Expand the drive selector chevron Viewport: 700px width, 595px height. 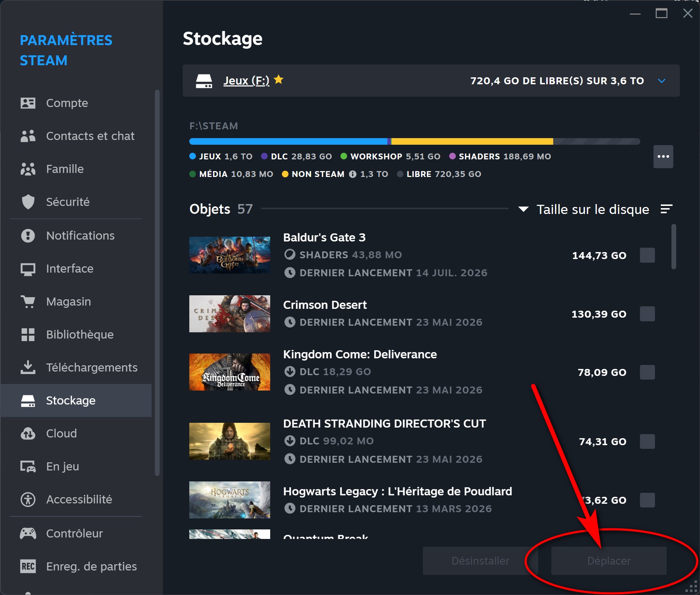click(662, 81)
